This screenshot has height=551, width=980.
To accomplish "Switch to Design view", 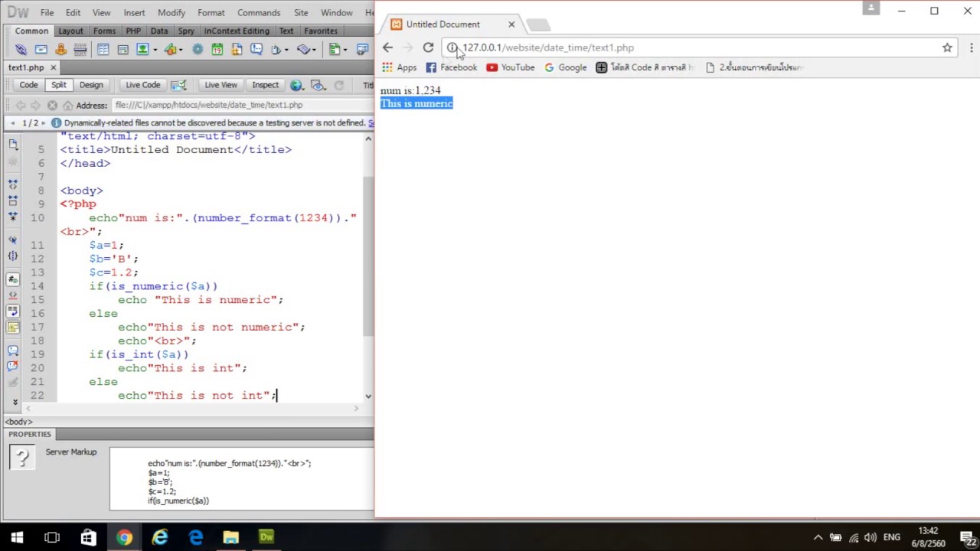I will point(91,85).
